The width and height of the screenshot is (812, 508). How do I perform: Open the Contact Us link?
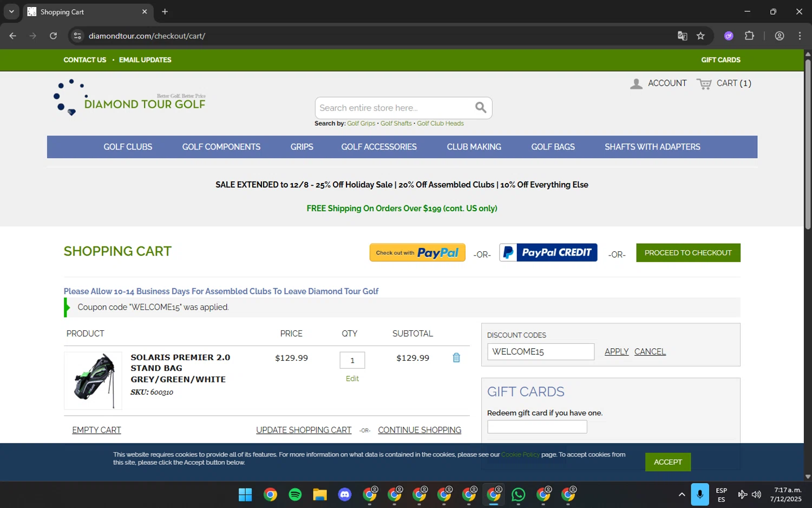point(85,60)
